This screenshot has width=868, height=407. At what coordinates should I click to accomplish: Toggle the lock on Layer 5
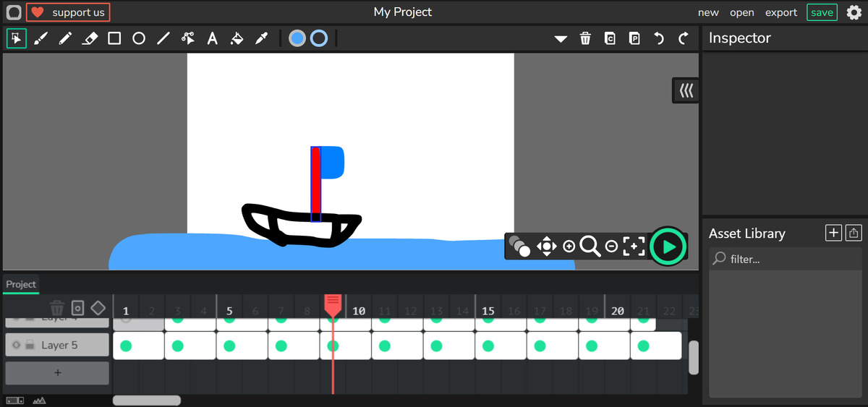tap(30, 346)
